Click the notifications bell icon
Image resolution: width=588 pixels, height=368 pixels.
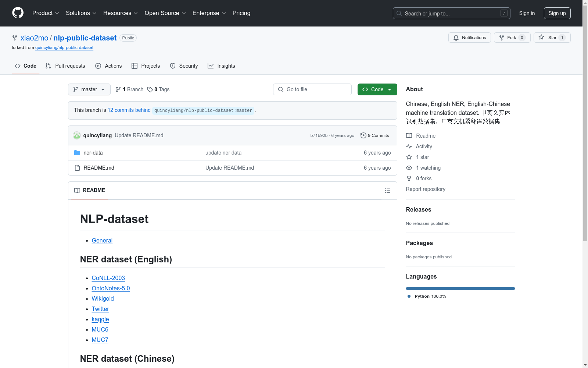[x=456, y=38]
